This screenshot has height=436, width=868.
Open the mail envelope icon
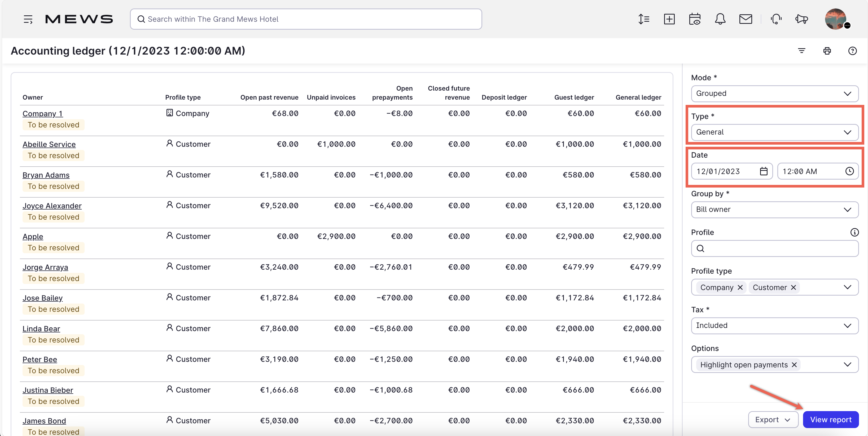(745, 19)
